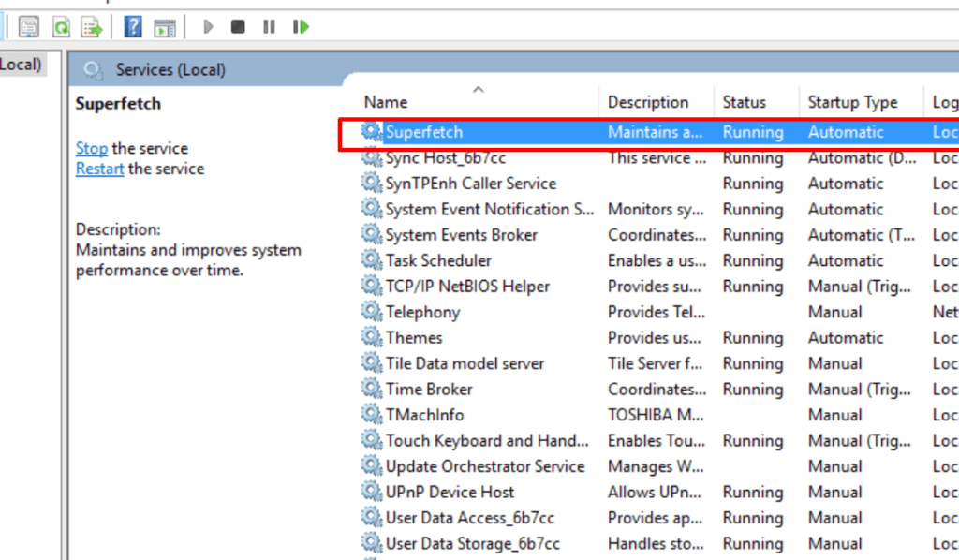The height and width of the screenshot is (560, 959).
Task: Open Help via the question mark icon
Action: tap(133, 27)
